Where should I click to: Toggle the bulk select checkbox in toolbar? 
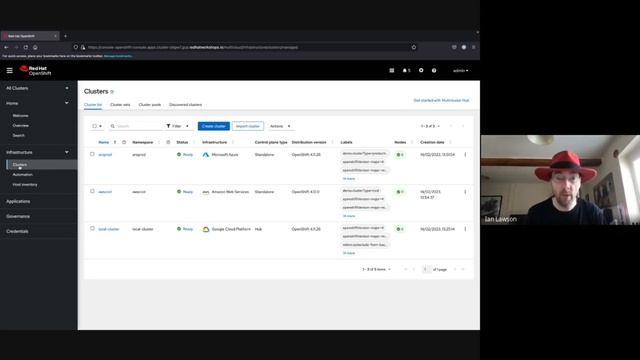(x=94, y=126)
